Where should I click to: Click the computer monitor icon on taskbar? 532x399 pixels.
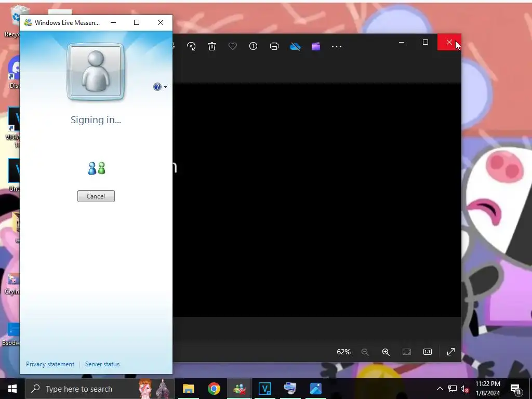290,389
